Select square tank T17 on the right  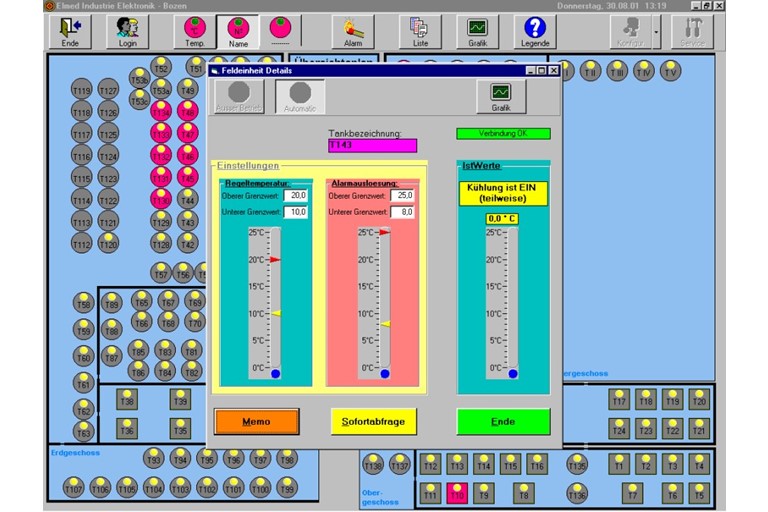[619, 399]
